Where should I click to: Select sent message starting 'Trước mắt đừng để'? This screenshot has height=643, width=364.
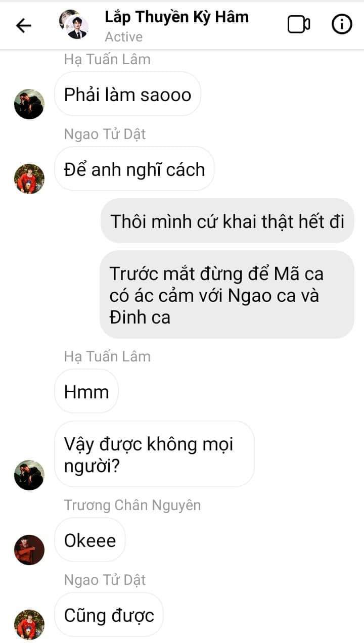[227, 295]
